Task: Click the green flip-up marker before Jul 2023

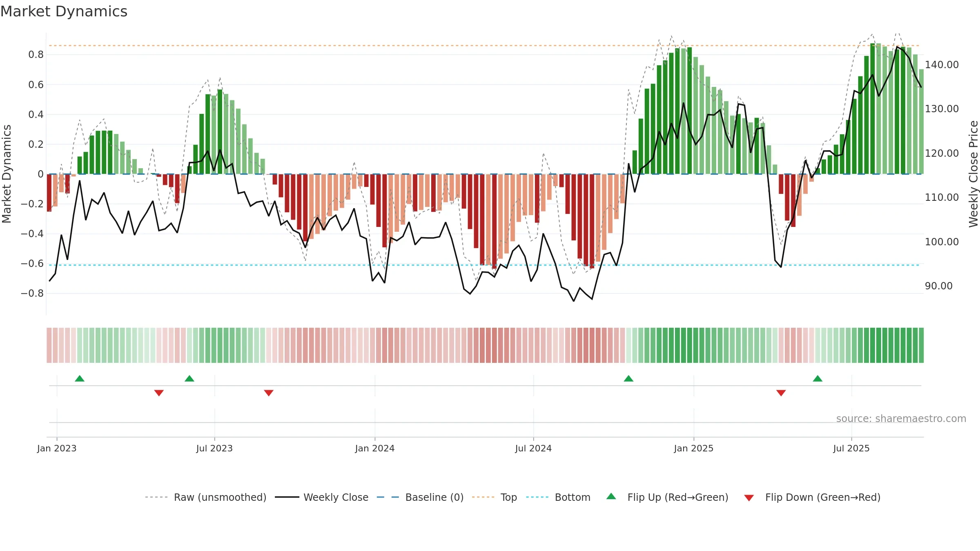Action: 189,379
